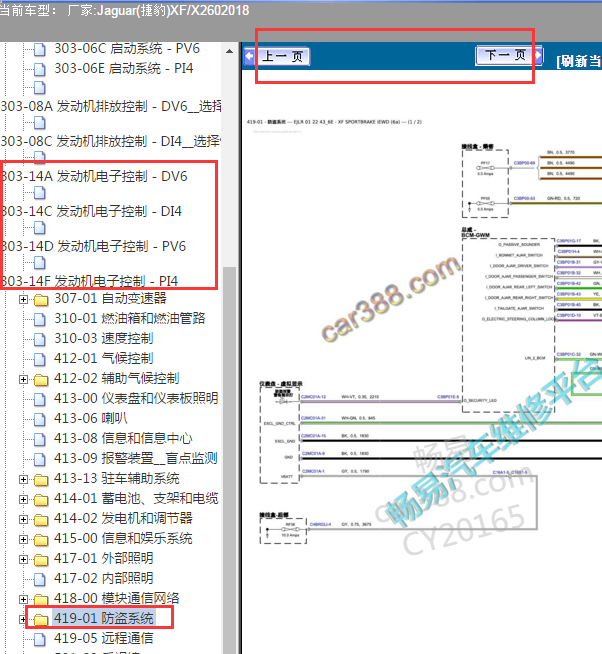Open 417-02 内部照明 document

(x=103, y=579)
